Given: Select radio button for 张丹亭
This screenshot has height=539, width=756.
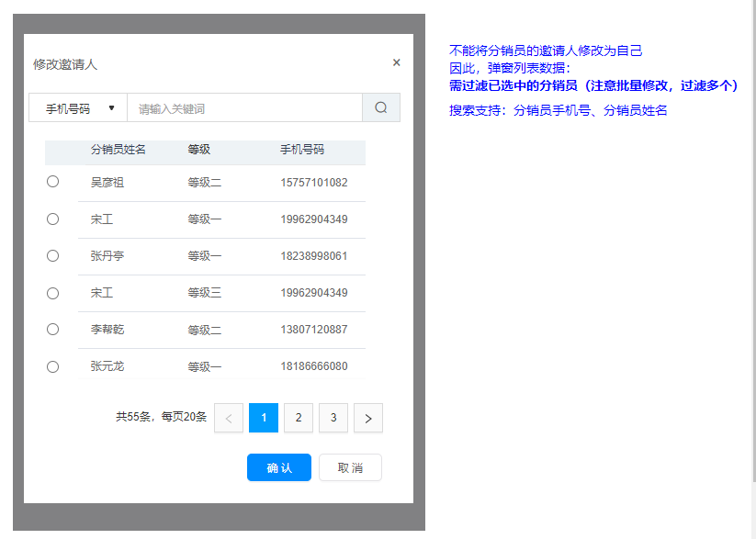Looking at the screenshot, I should (52, 255).
